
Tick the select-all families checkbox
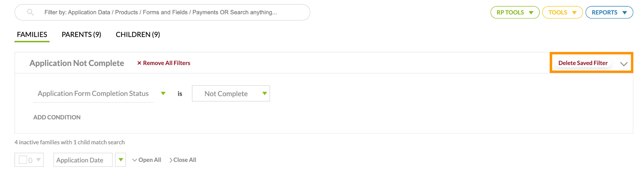click(23, 160)
